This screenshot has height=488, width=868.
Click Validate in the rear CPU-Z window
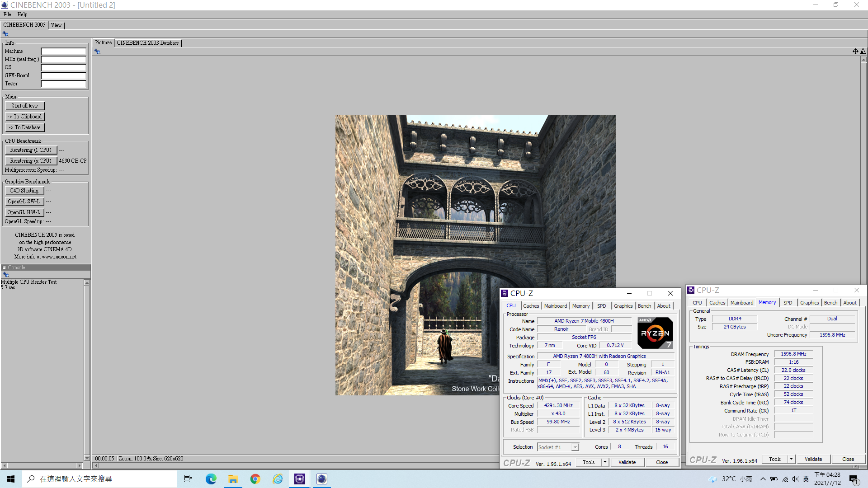click(813, 459)
